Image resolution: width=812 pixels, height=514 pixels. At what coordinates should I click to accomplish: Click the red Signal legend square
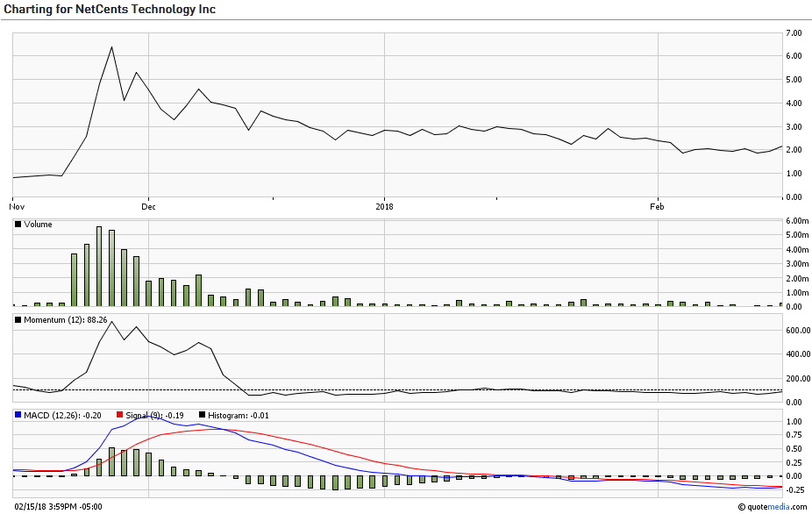[119, 415]
